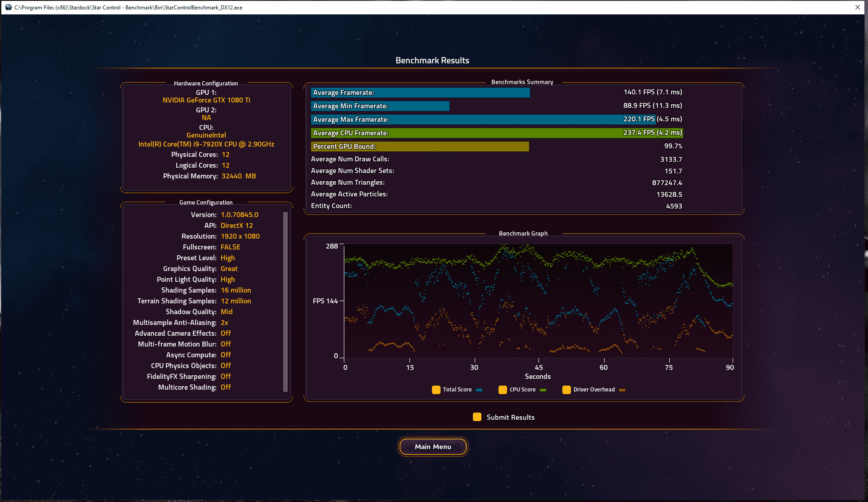Toggle the CPU Score graph checkbox
Image resolution: width=868 pixels, height=502 pixels.
pos(503,390)
